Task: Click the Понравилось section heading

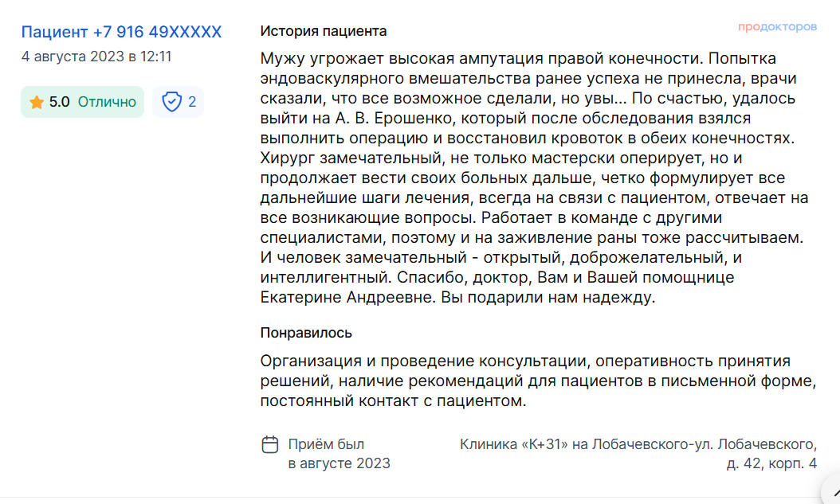Action: pos(306,333)
